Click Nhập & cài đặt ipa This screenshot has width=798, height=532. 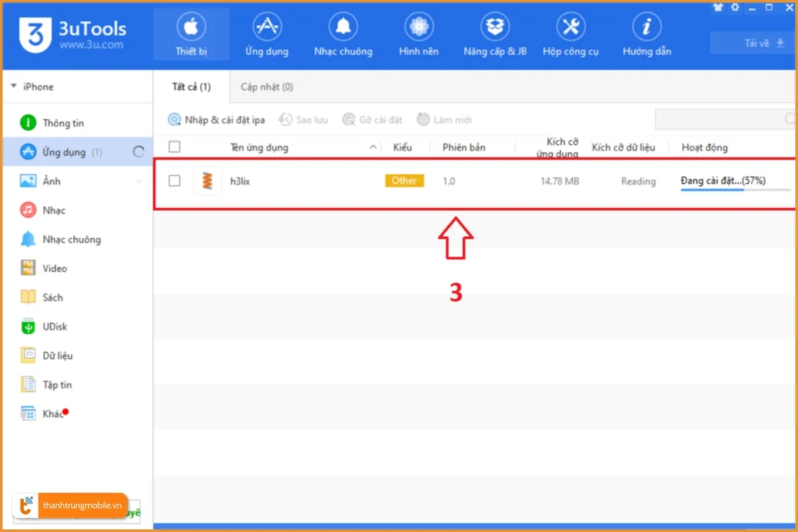(x=216, y=120)
